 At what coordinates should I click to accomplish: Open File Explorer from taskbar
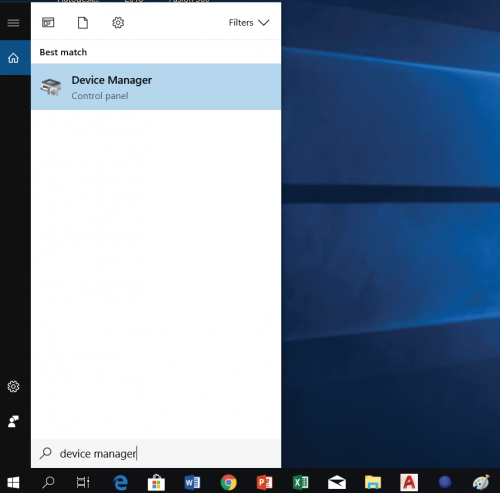[x=373, y=482]
